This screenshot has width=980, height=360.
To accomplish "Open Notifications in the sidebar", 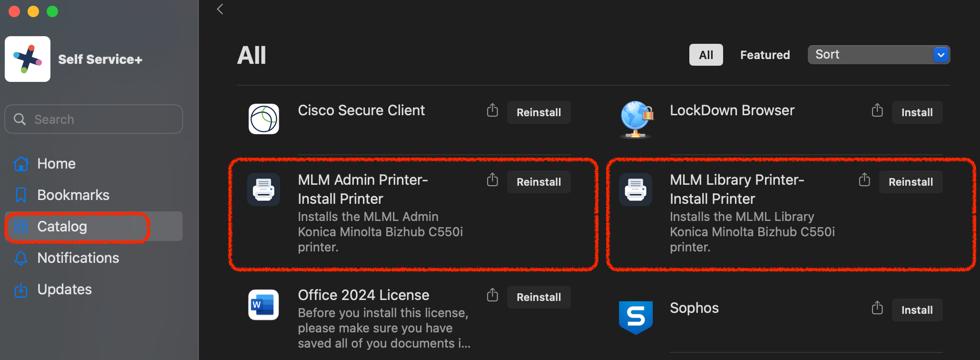I will tap(94, 258).
